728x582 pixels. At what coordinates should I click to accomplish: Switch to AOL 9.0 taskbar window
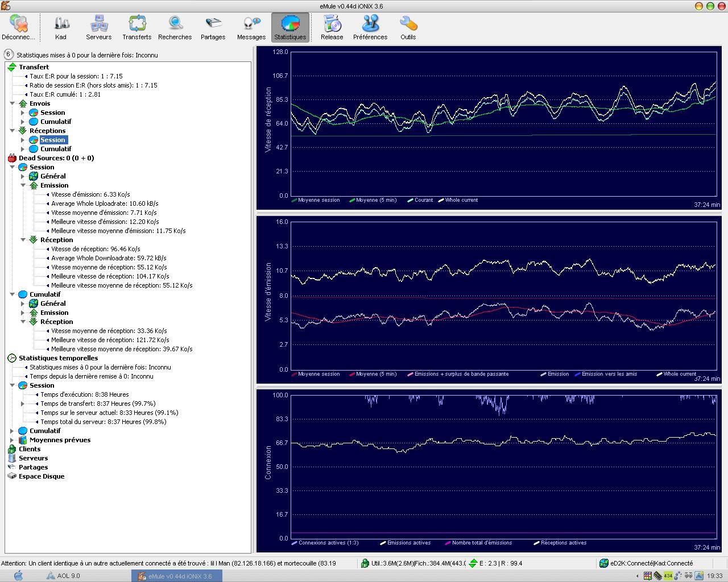click(85, 576)
